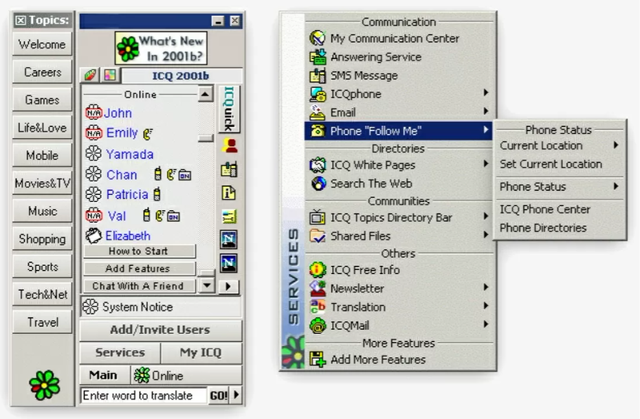This screenshot has width=640, height=419.
Task: Click the phone icon next to Emily
Action: click(148, 133)
